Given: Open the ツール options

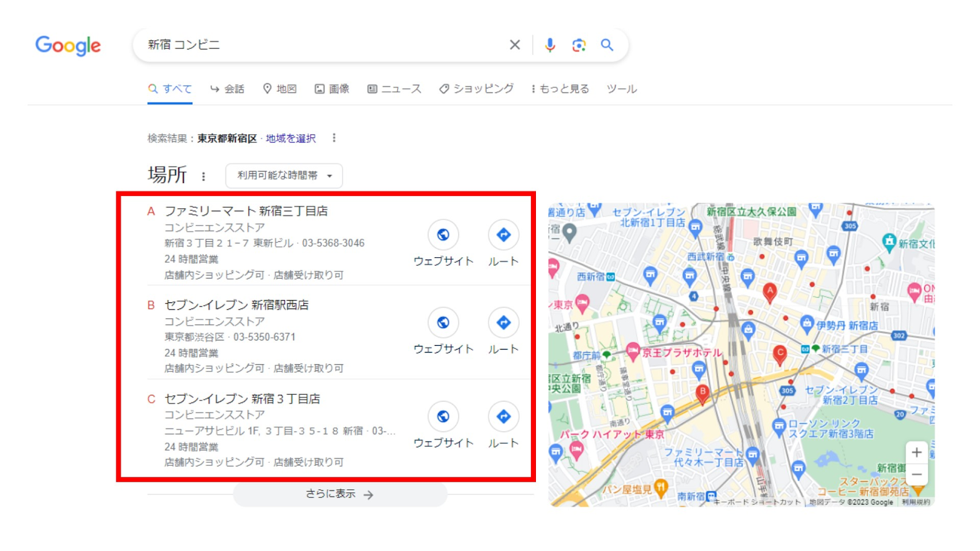Looking at the screenshot, I should pyautogui.click(x=622, y=89).
